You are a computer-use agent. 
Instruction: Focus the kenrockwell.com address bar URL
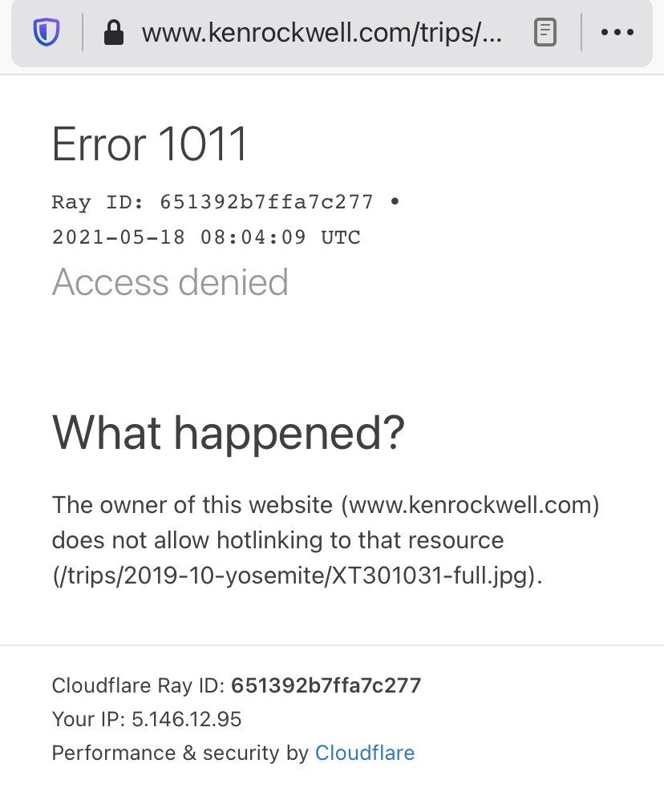pyautogui.click(x=322, y=32)
